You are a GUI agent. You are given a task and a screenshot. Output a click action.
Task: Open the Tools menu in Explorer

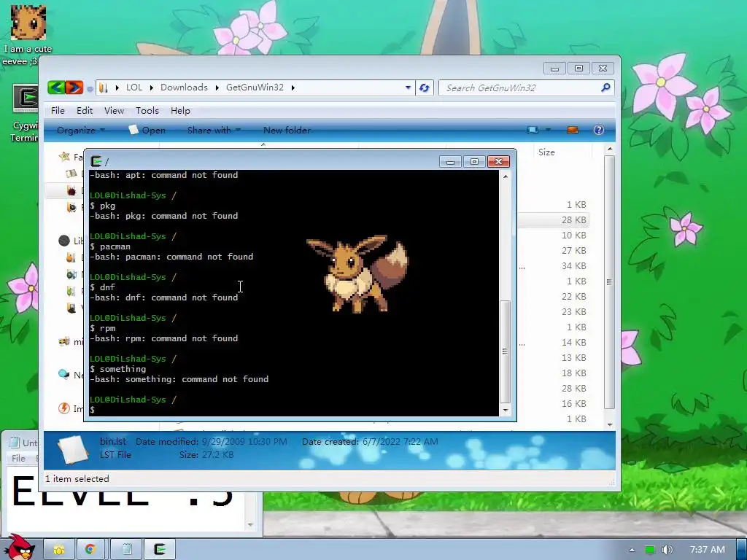[147, 111]
